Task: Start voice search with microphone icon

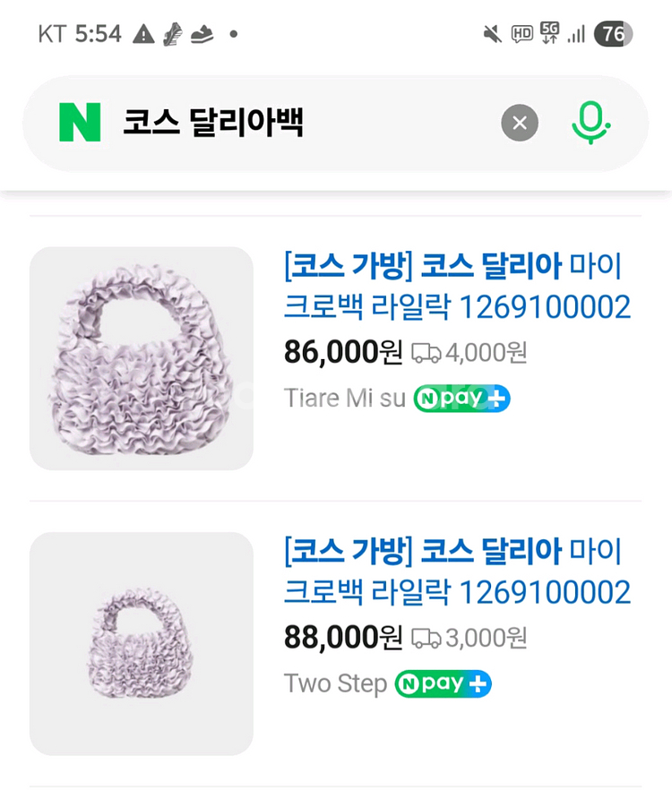Action: coord(590,123)
